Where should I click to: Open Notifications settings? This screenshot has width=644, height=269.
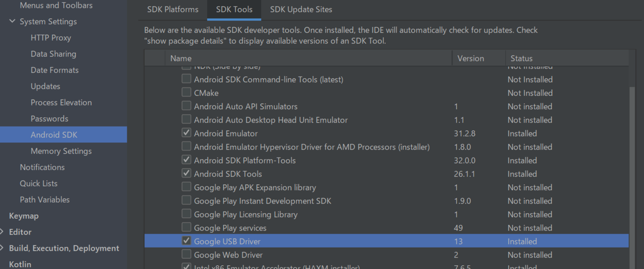coord(42,167)
